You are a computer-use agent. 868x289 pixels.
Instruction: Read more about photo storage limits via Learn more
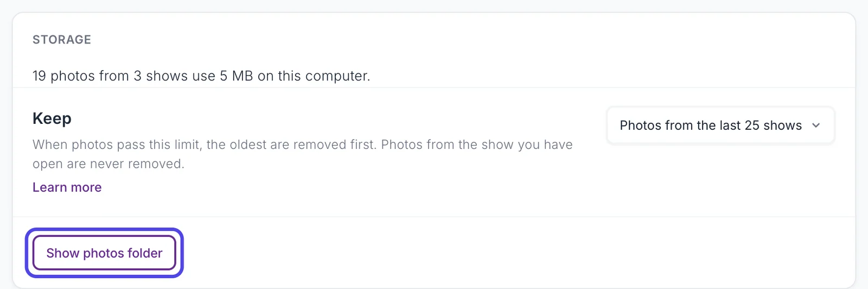click(67, 187)
